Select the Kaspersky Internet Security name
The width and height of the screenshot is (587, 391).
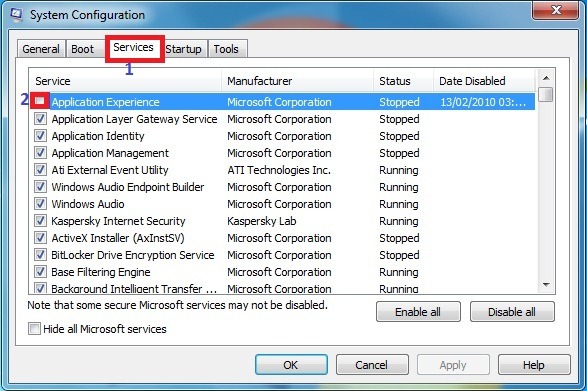coord(118,221)
